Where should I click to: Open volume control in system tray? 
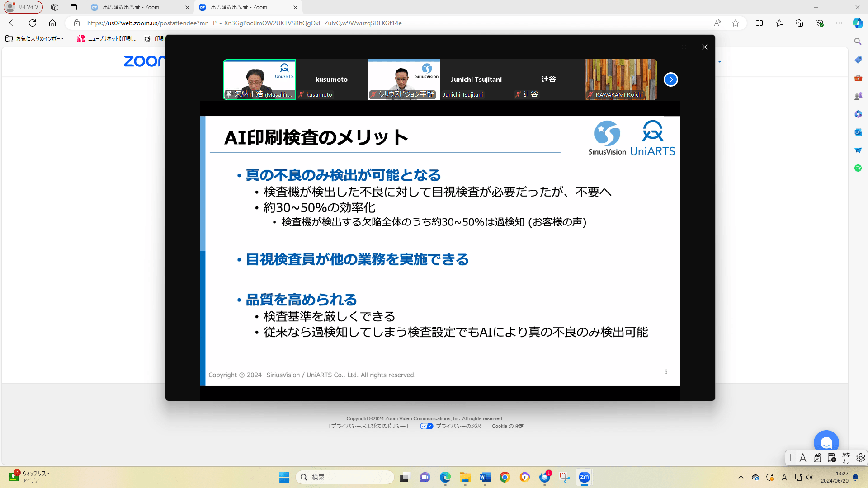[x=809, y=477]
